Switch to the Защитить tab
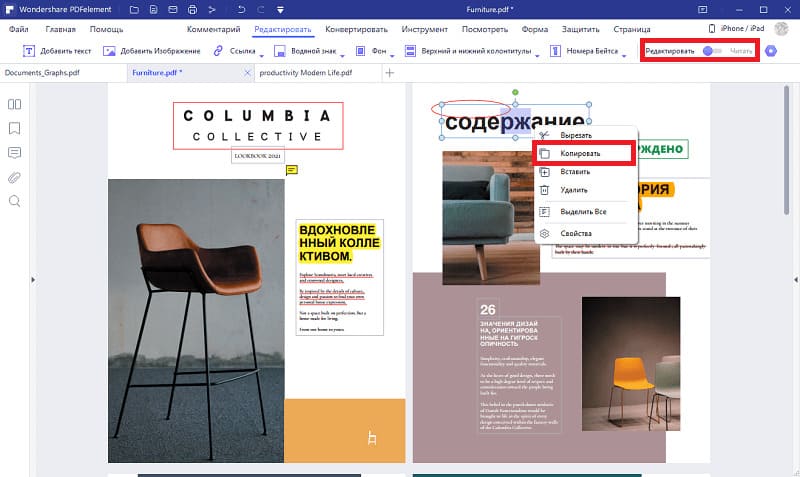The width and height of the screenshot is (800, 477). [581, 29]
